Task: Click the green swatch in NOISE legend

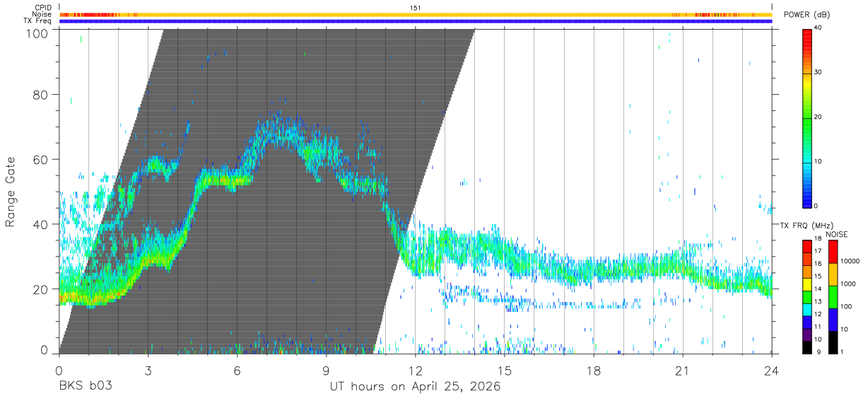Action: coord(832,296)
